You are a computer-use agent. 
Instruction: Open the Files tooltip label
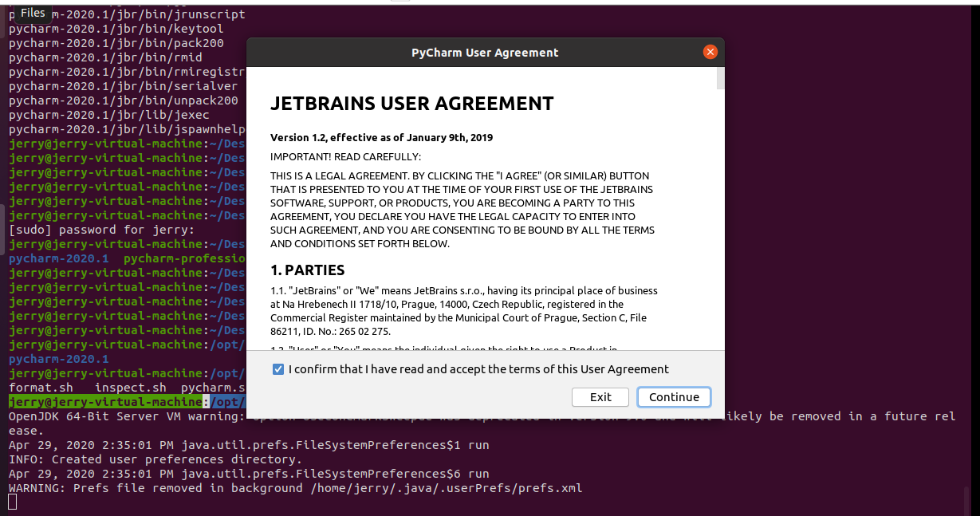click(x=33, y=13)
